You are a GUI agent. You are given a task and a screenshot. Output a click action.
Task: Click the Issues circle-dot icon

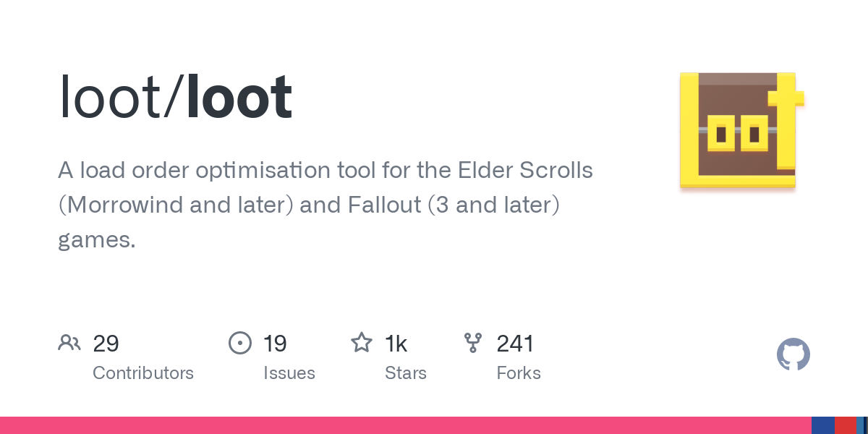point(239,343)
